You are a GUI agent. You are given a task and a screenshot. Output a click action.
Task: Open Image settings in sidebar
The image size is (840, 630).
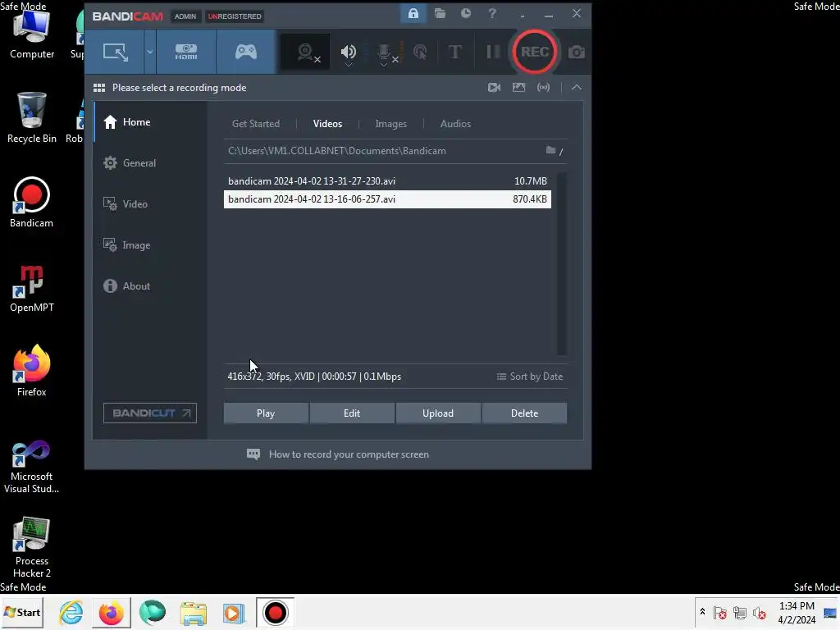point(150,245)
